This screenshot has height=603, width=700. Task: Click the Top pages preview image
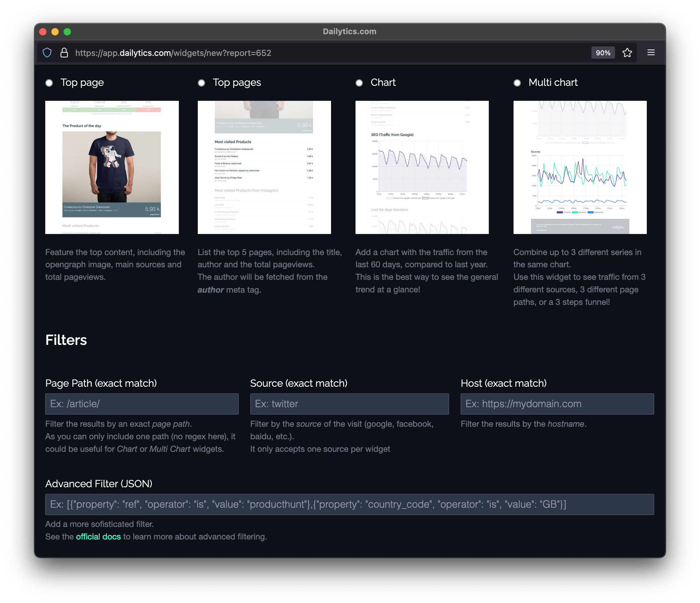point(264,167)
